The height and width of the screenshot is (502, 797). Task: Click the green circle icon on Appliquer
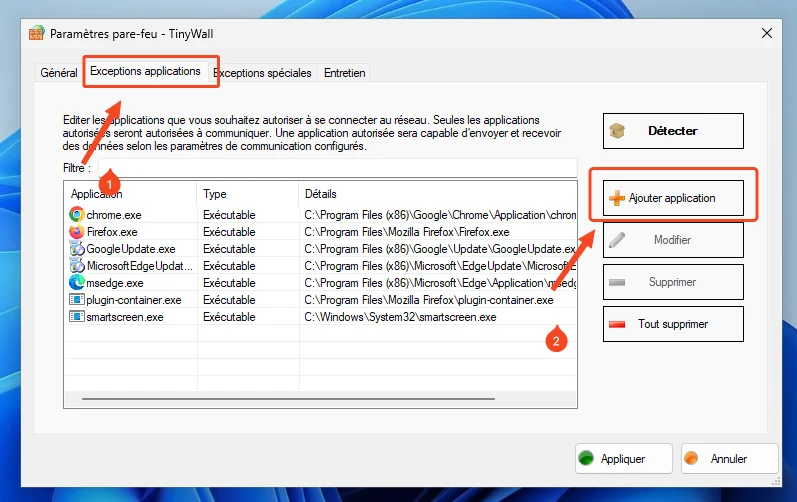(x=586, y=458)
